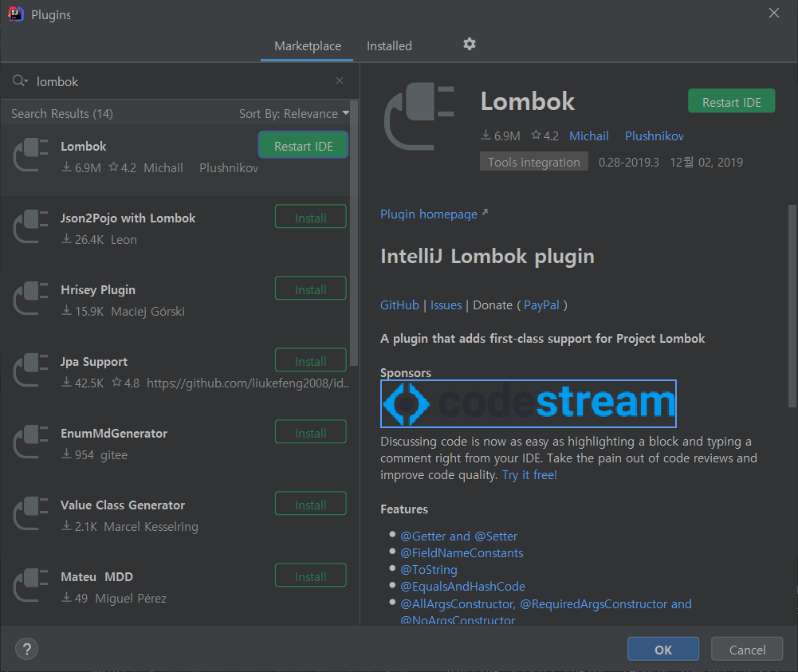
Task: Select the Hrisey Plugin row title
Action: [x=98, y=290]
